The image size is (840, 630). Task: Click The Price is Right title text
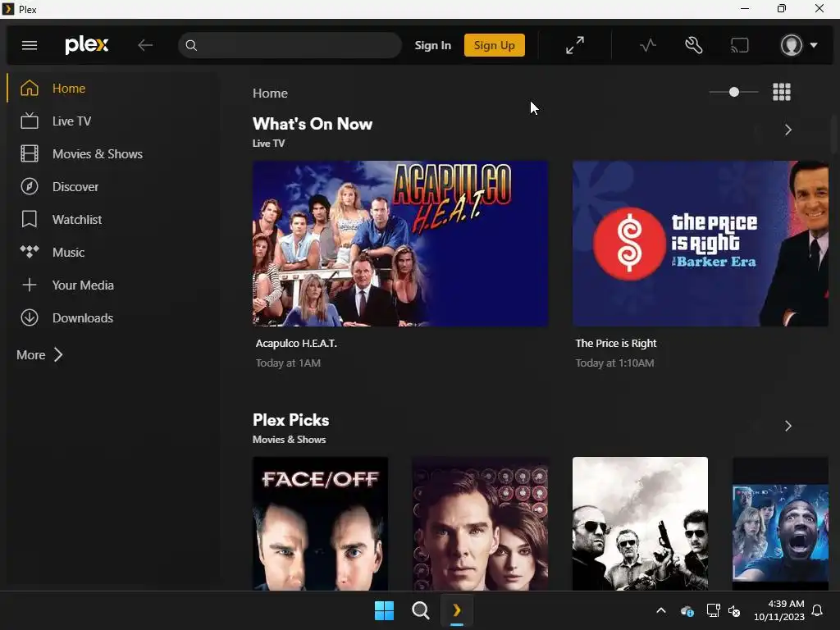coord(615,344)
